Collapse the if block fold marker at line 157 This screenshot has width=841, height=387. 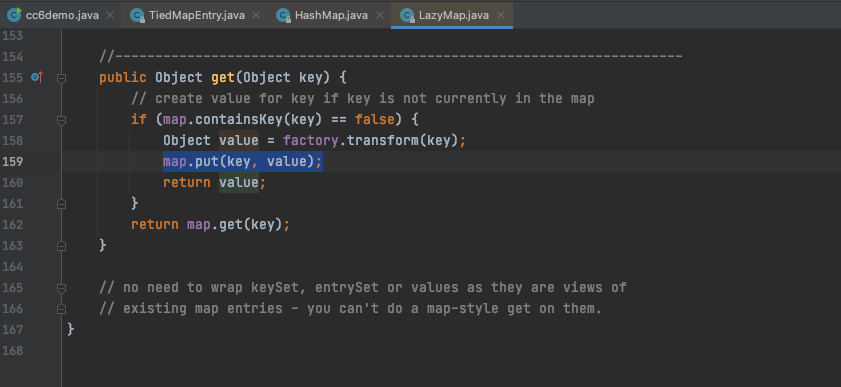61,120
